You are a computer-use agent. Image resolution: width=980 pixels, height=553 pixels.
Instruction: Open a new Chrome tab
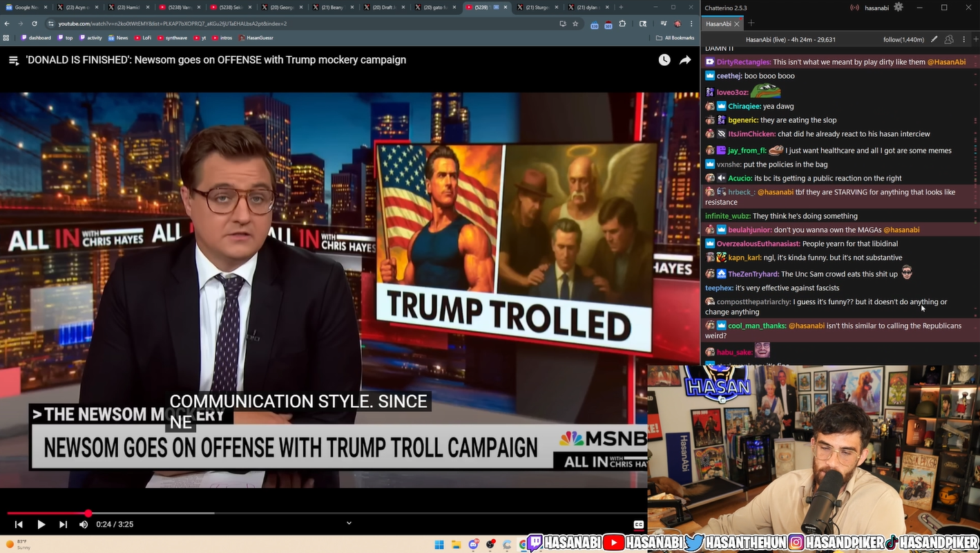pyautogui.click(x=621, y=7)
